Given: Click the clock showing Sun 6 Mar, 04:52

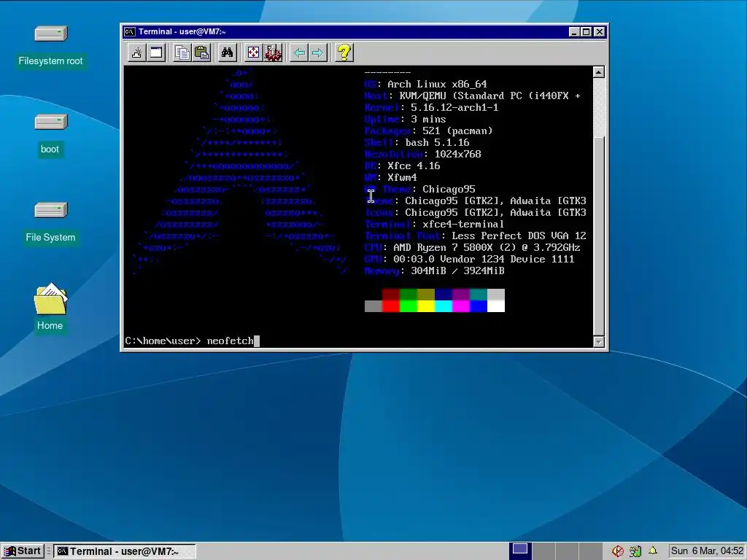Looking at the screenshot, I should [x=706, y=551].
